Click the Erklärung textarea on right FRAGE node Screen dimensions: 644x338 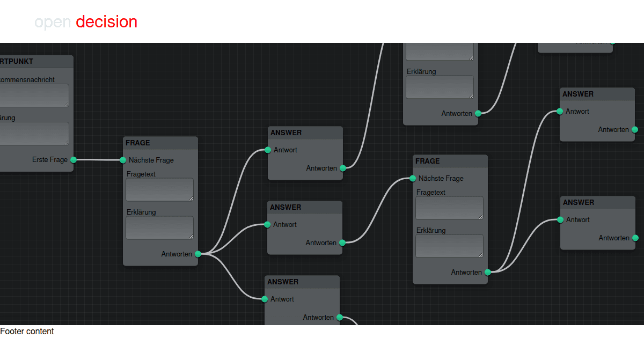(x=449, y=246)
